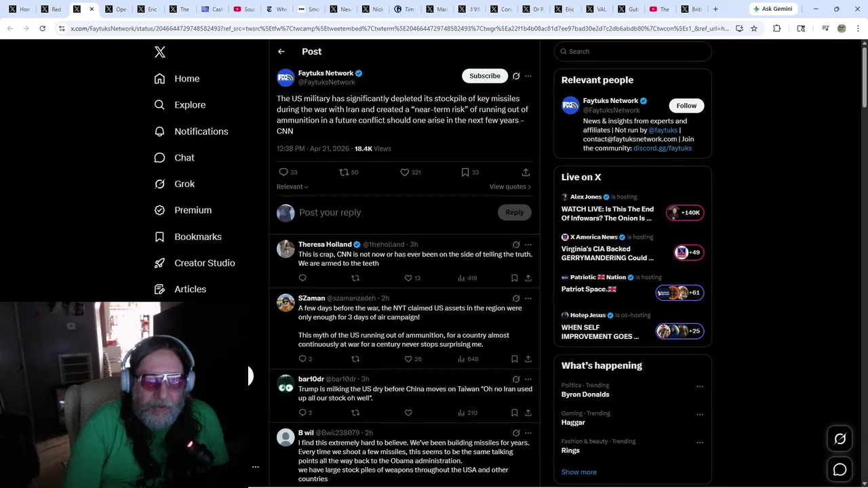
Task: Open Byron Donalds trending topic
Action: (x=585, y=394)
